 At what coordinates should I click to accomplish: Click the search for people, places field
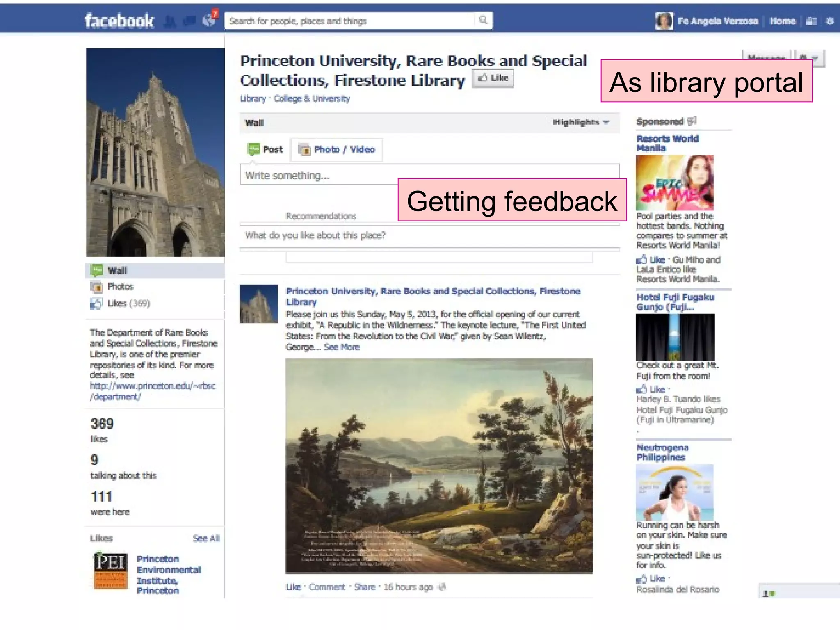(350, 21)
